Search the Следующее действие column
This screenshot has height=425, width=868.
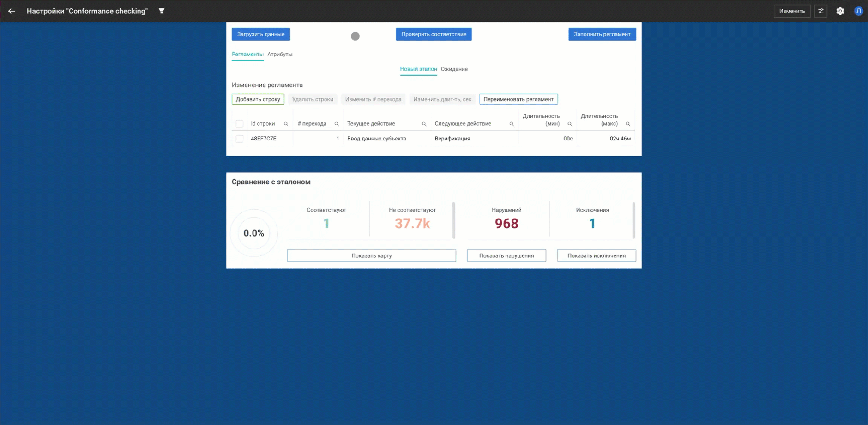tap(512, 124)
